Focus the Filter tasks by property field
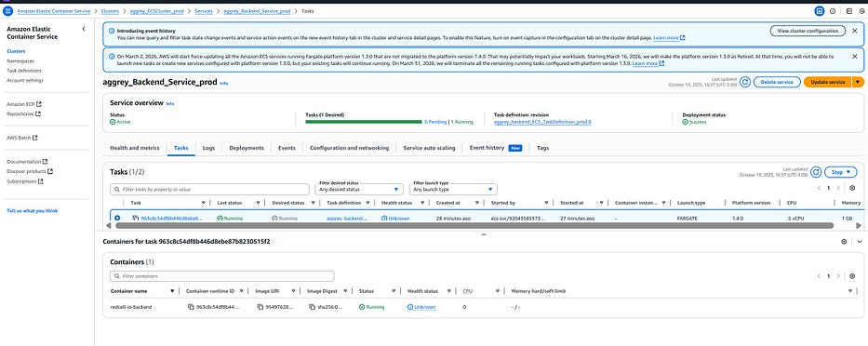Image resolution: width=868 pixels, height=346 pixels. pyautogui.click(x=210, y=190)
